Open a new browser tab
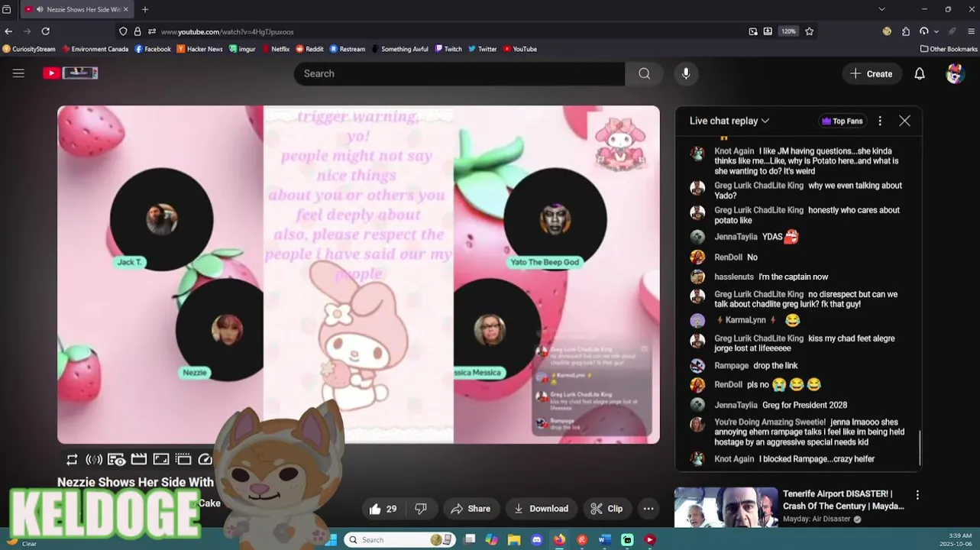The image size is (980, 550). click(x=145, y=9)
